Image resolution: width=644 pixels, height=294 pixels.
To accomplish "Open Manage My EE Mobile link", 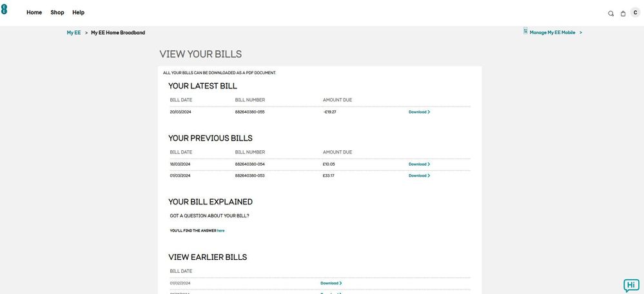I will pos(552,32).
